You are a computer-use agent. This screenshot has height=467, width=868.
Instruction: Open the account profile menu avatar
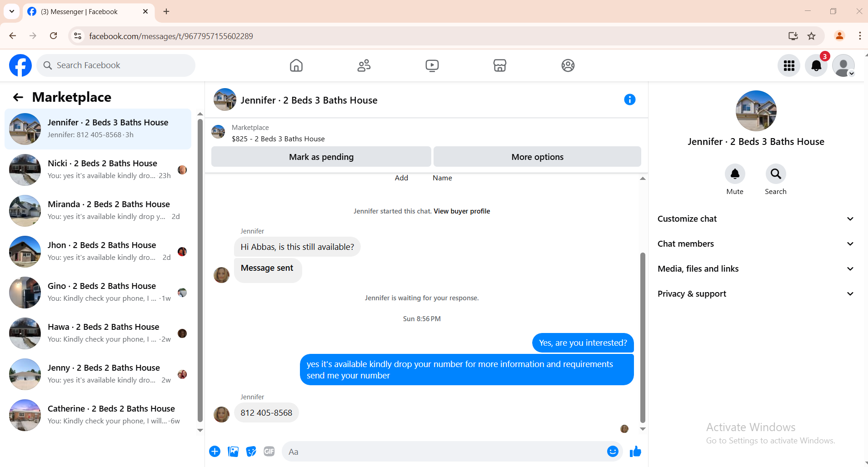point(843,66)
